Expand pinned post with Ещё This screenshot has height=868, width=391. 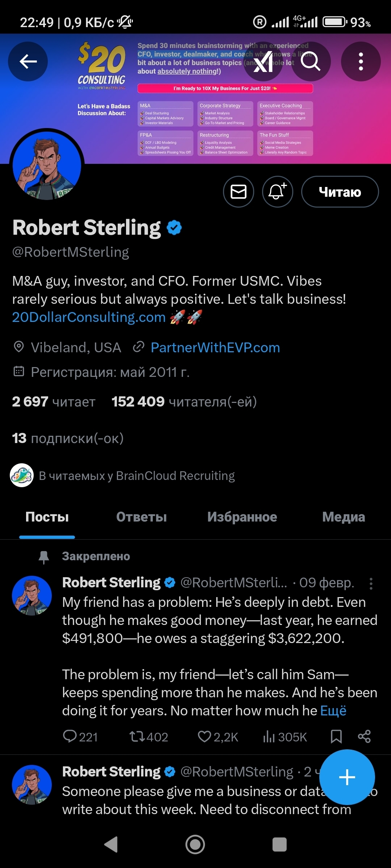(x=333, y=711)
